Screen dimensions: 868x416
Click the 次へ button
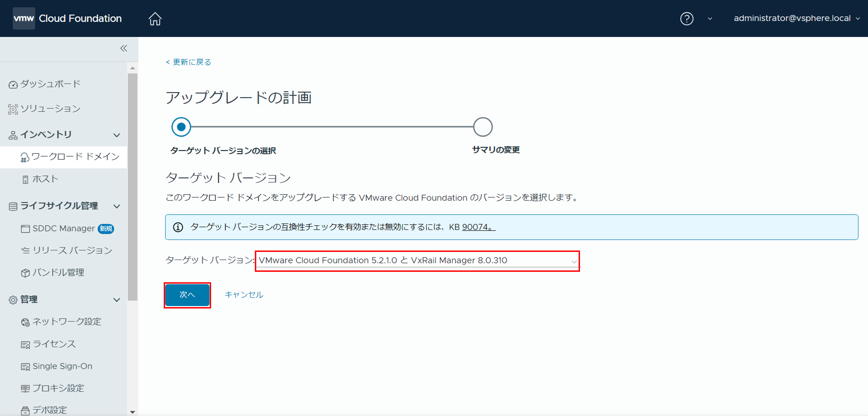tap(187, 295)
